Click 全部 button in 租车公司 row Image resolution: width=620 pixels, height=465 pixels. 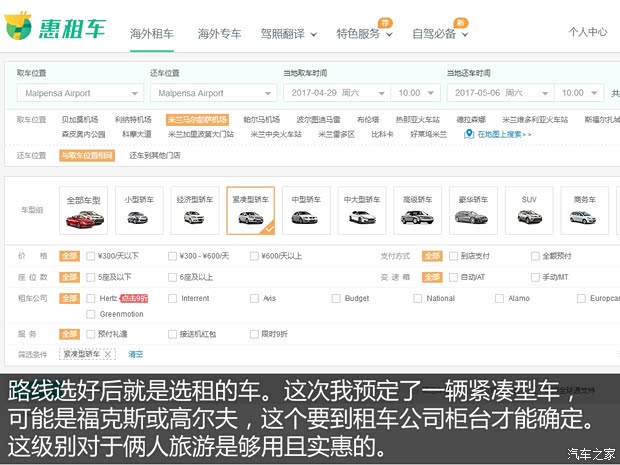coord(70,298)
